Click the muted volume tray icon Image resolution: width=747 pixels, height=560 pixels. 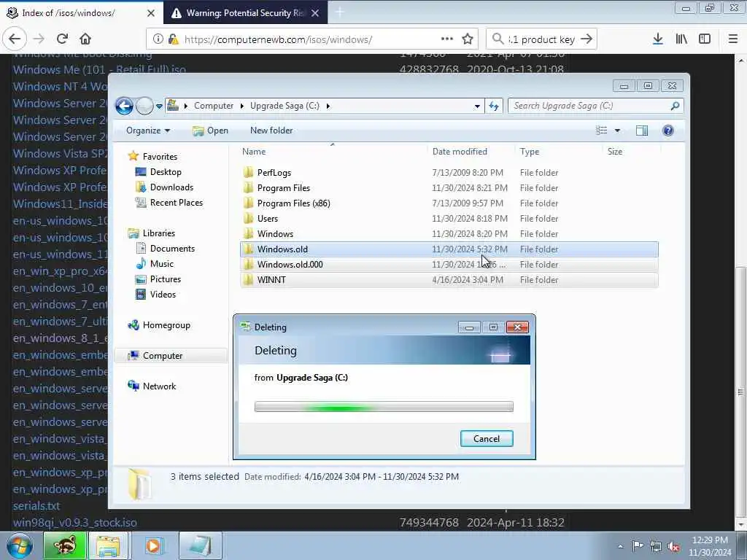pos(673,546)
